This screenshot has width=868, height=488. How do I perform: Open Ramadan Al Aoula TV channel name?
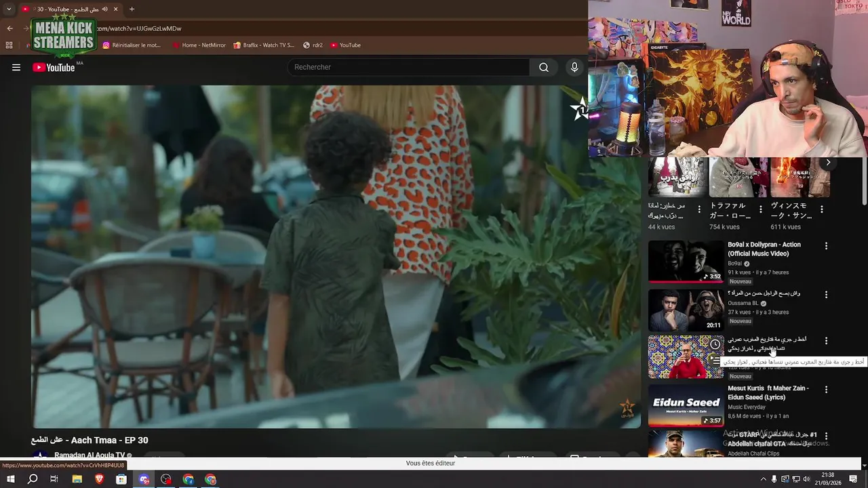pyautogui.click(x=90, y=455)
